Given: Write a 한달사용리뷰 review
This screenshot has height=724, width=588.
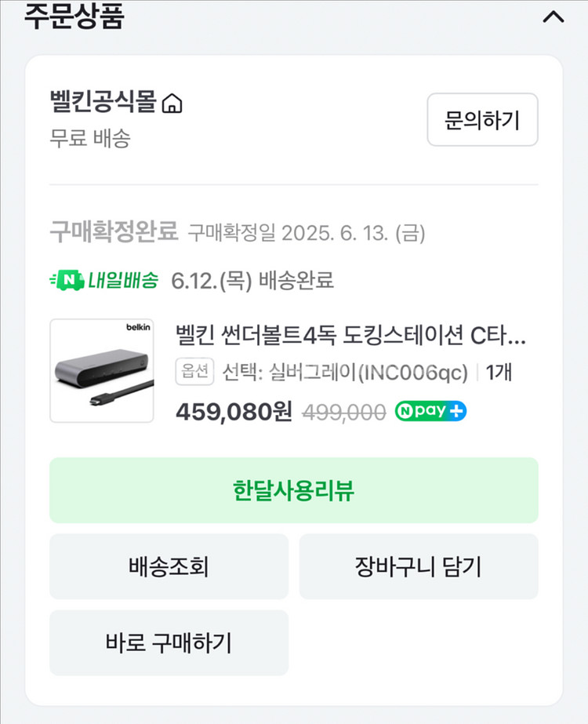Looking at the screenshot, I should [293, 490].
